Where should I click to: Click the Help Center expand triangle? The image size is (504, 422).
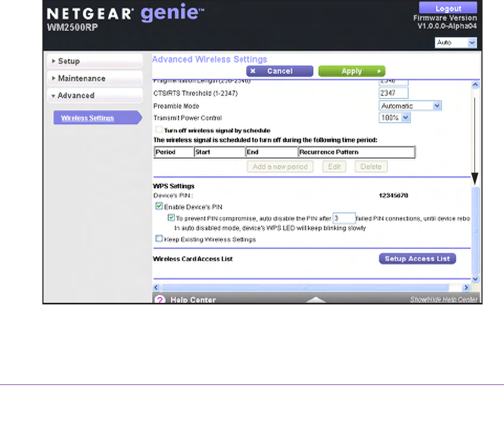click(x=316, y=300)
